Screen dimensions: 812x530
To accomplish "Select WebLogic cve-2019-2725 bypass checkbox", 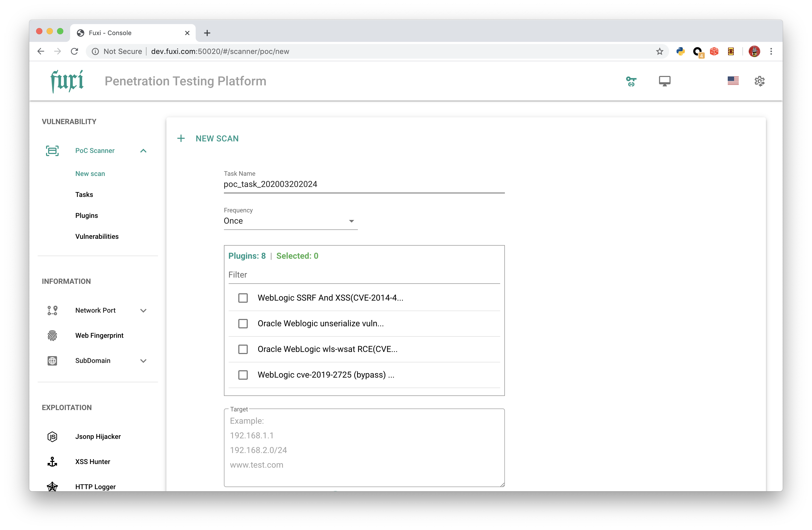I will point(243,375).
